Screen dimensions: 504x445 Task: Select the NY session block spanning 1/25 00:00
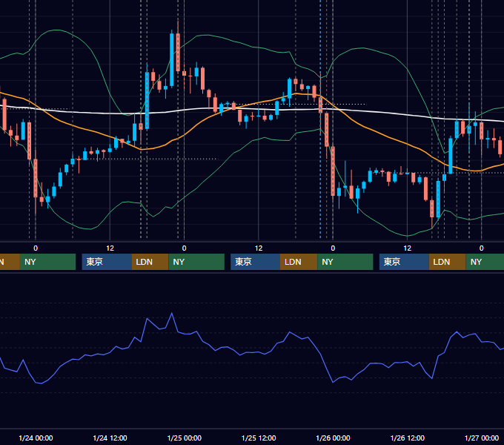click(x=196, y=262)
